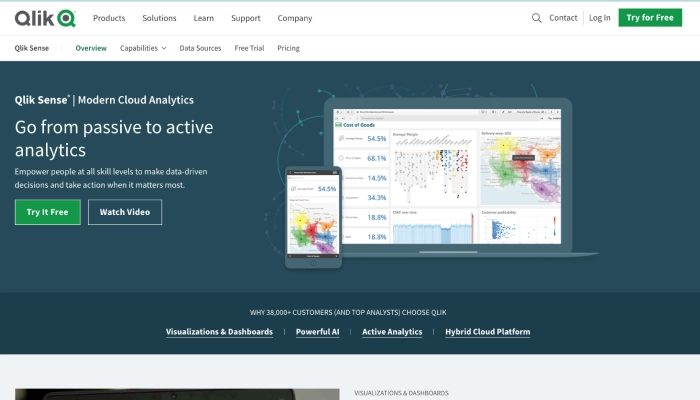Open the Free Trial subnav link
This screenshot has width=700, height=400.
(250, 48)
